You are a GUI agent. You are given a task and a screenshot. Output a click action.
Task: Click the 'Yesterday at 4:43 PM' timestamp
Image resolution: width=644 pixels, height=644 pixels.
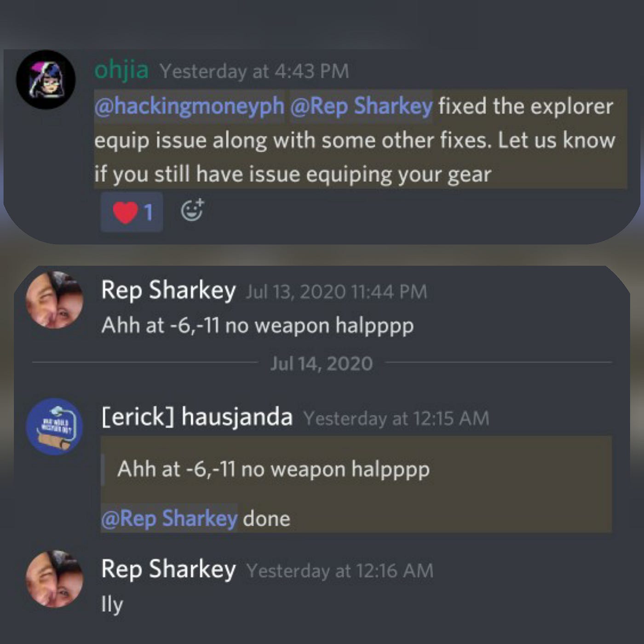[x=254, y=71]
